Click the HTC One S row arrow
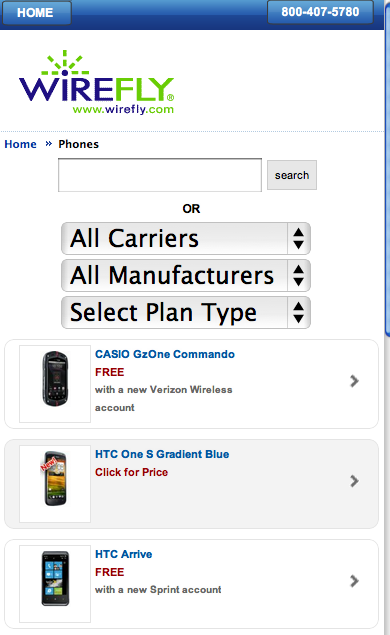 tap(354, 481)
